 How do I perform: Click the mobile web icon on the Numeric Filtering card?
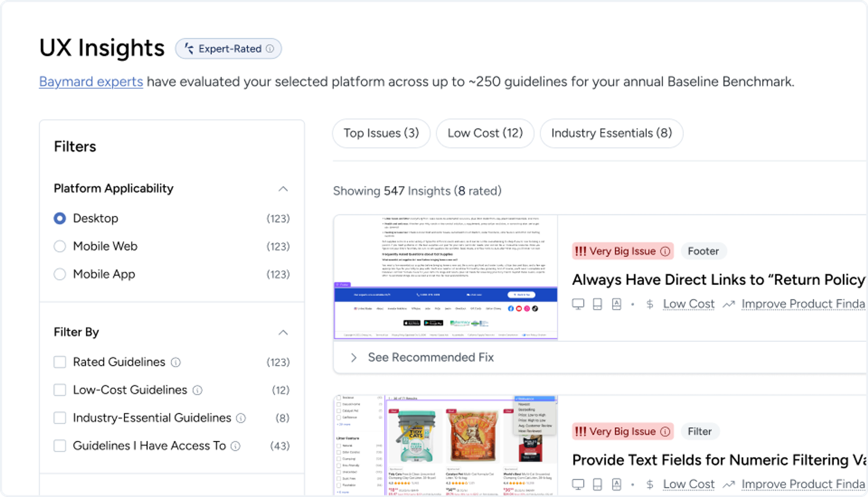pyautogui.click(x=597, y=484)
